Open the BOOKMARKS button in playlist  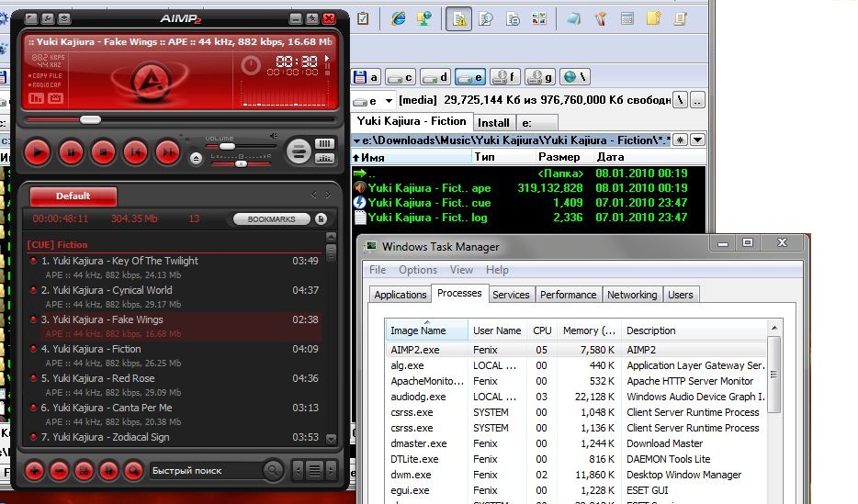(271, 219)
